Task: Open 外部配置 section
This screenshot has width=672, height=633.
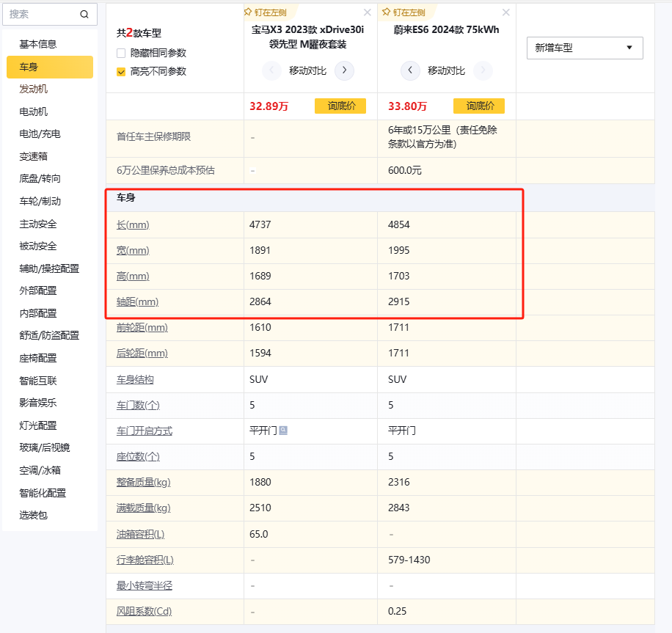Action: coord(38,290)
